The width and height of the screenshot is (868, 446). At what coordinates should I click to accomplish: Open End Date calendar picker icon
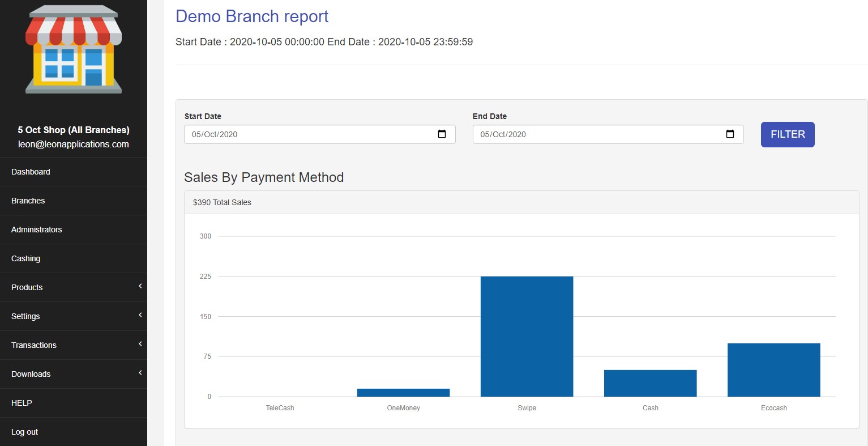730,134
